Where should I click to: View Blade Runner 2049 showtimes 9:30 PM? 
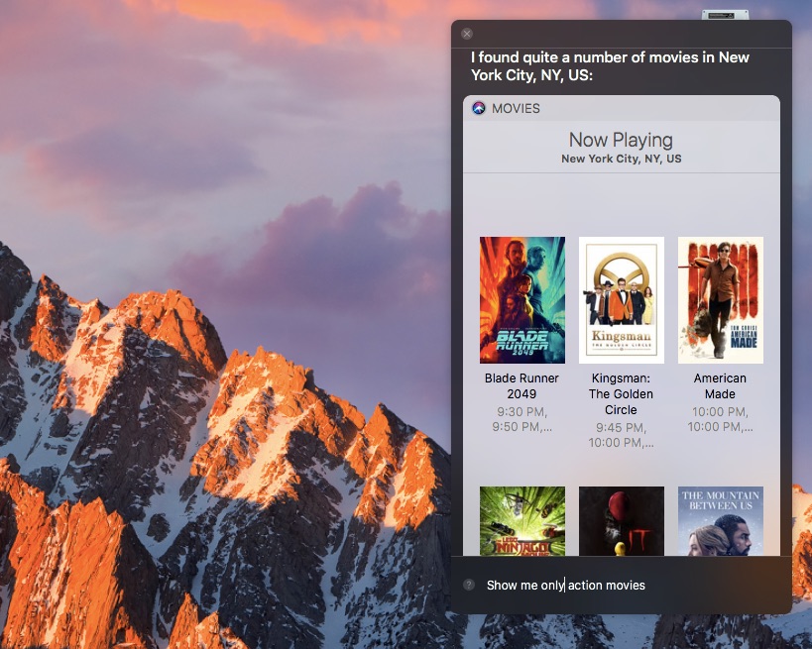tap(522, 419)
